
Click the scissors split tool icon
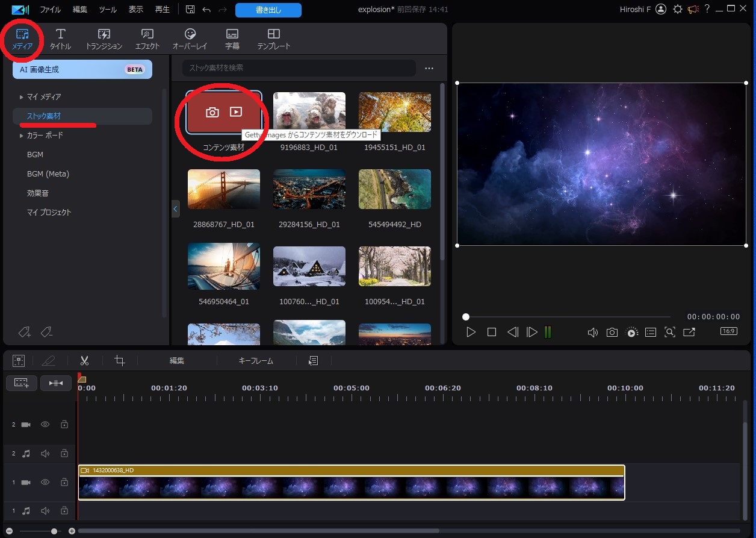tap(84, 361)
